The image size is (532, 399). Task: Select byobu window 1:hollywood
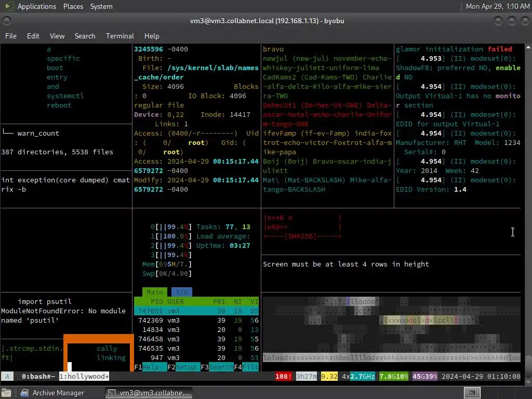point(84,376)
